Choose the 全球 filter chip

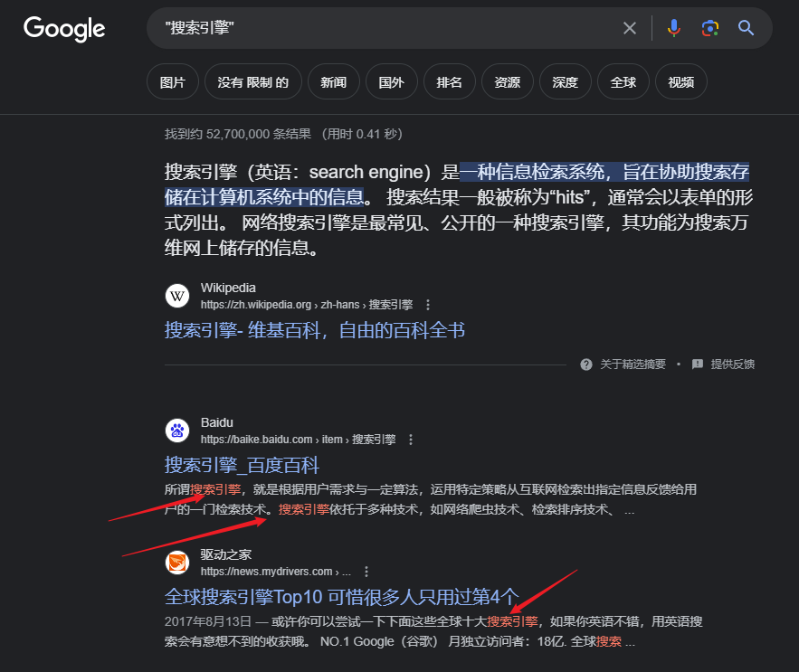(x=623, y=82)
